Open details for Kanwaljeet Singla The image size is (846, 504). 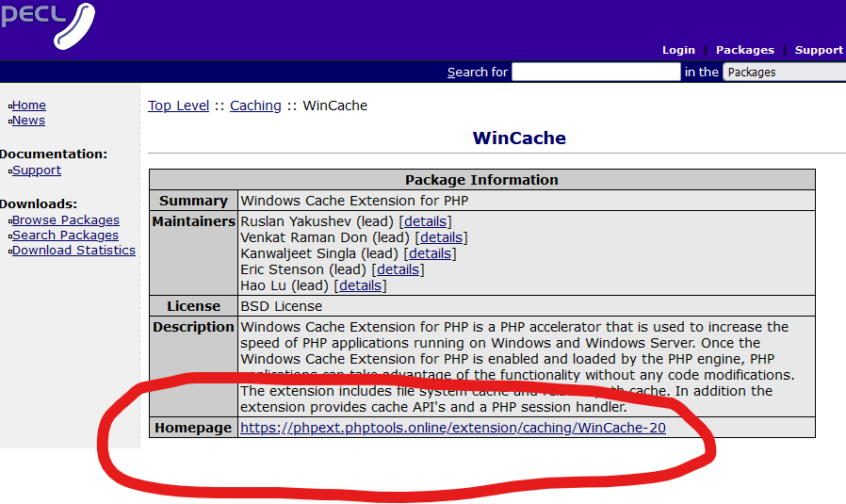[430, 253]
